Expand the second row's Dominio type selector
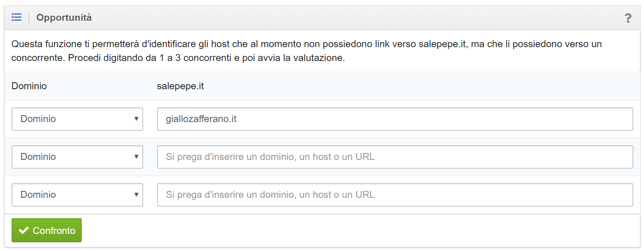Screen dimensions: 644x251 tap(74, 157)
